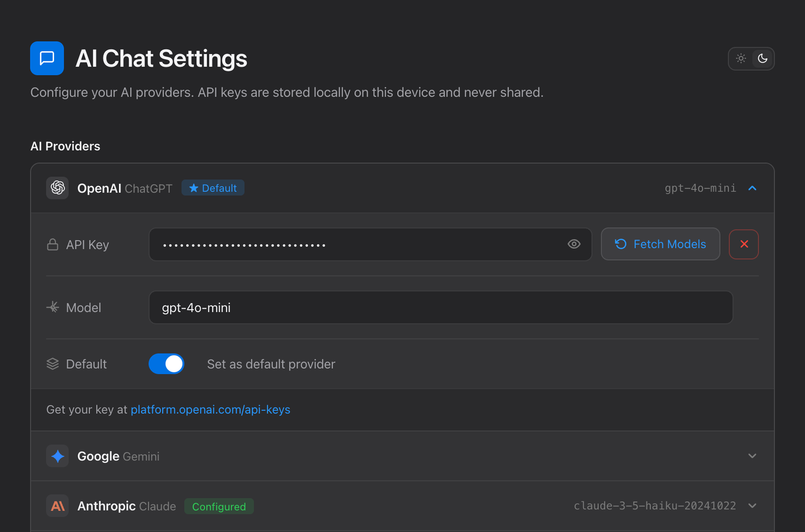Click the blue Default star badge
This screenshot has height=532, width=805.
(x=213, y=188)
